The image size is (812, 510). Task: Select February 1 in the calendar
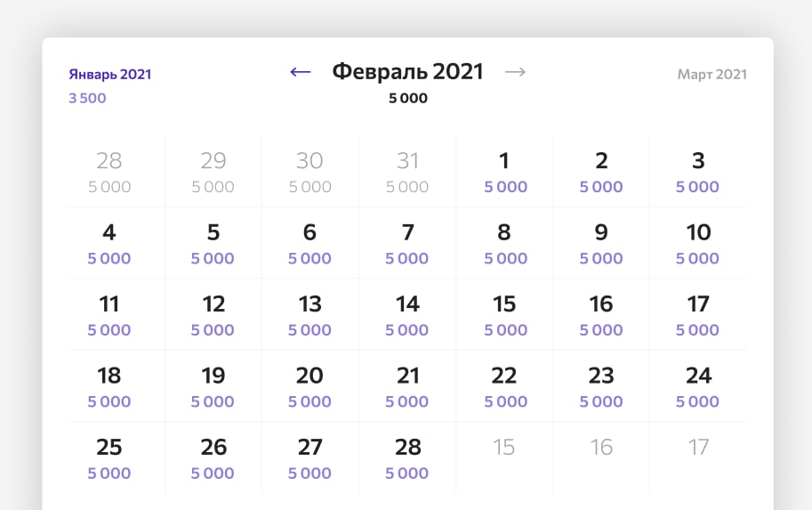504,172
